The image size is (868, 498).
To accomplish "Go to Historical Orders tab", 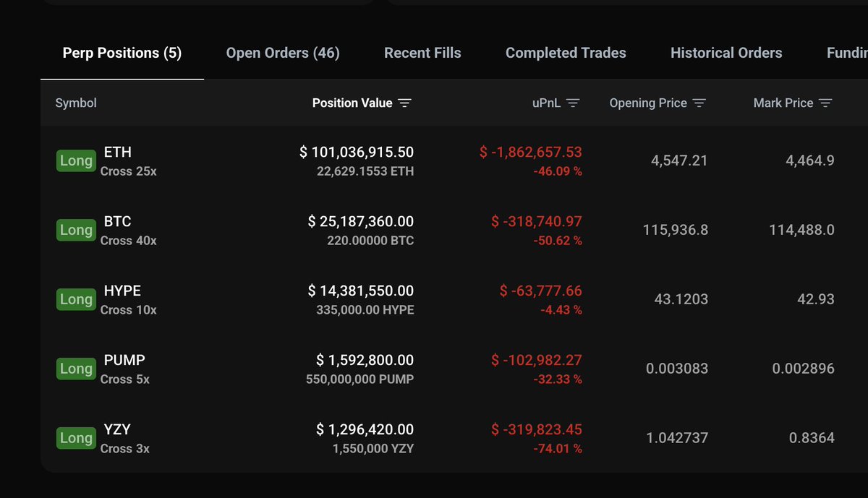I will [x=726, y=53].
